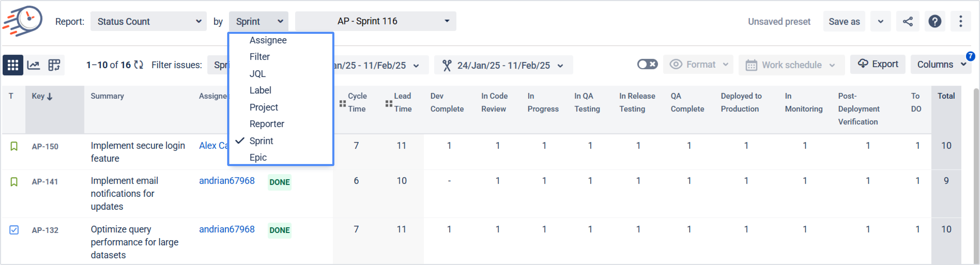Viewport: 980px width, 265px height.
Task: Open the help question mark icon
Action: pos(934,21)
